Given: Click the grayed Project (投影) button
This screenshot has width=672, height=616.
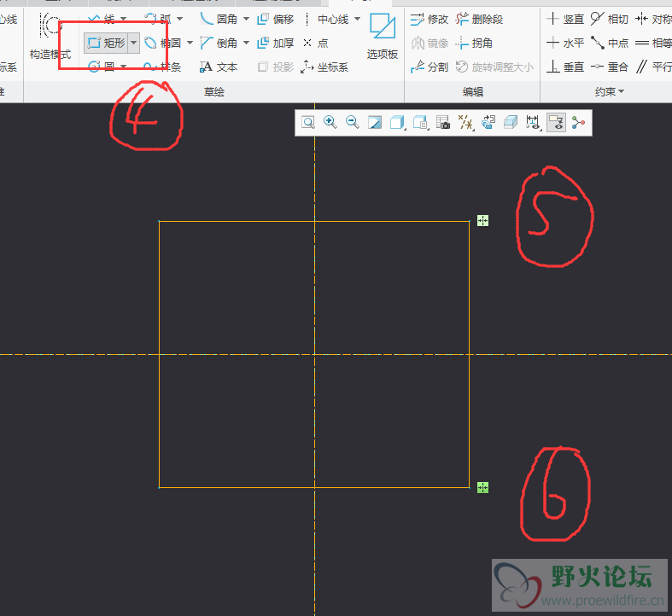Looking at the screenshot, I should [276, 67].
